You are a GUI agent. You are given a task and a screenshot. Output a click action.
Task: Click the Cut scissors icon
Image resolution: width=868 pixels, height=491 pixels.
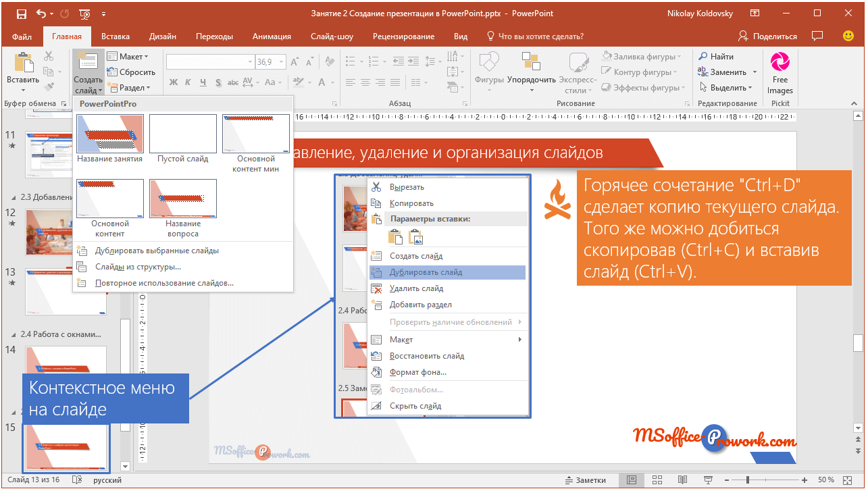point(49,57)
